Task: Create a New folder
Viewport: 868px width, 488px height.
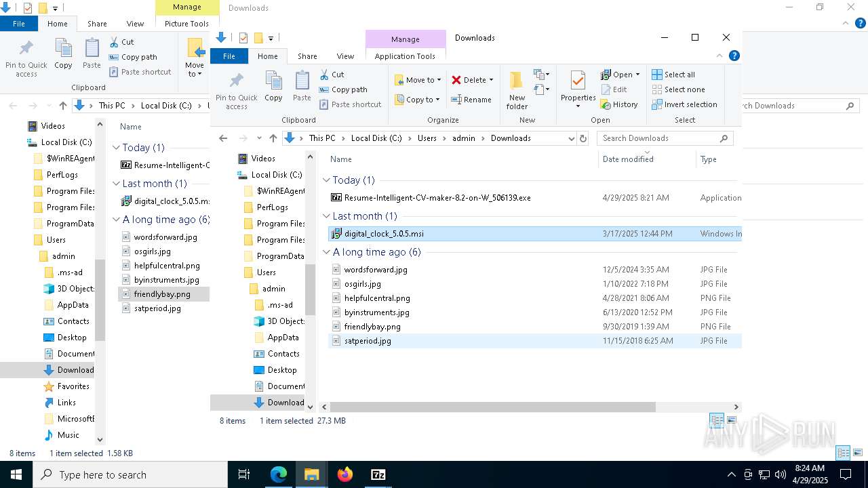Action: (517, 90)
